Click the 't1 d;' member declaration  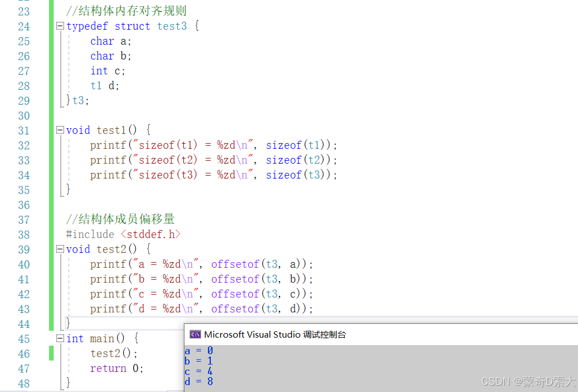pos(105,86)
